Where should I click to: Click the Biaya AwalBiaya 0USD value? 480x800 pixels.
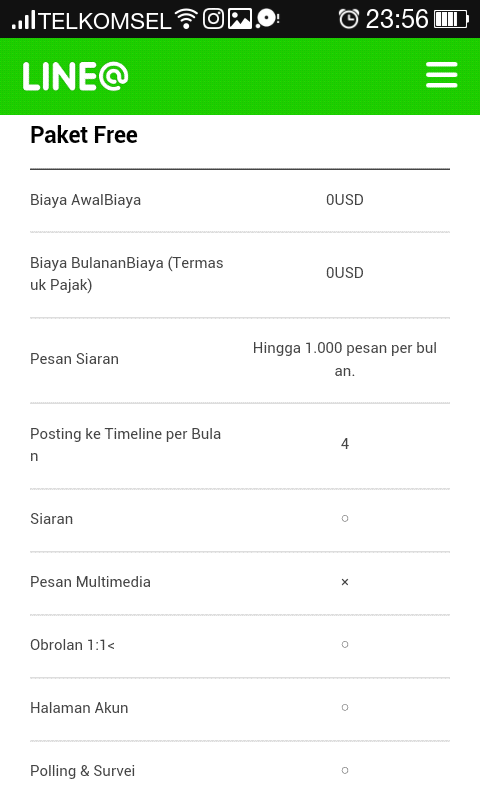coord(345,199)
